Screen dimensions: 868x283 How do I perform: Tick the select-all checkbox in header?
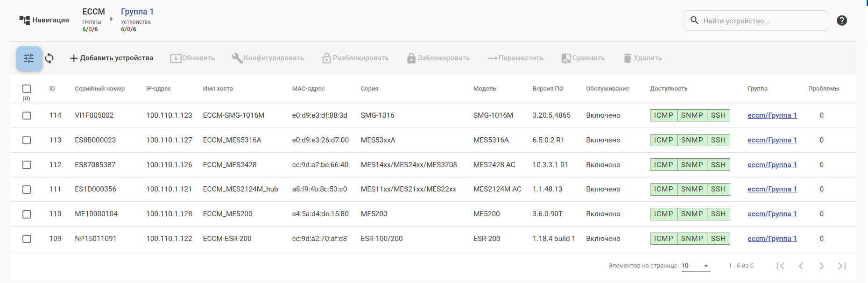[x=27, y=89]
